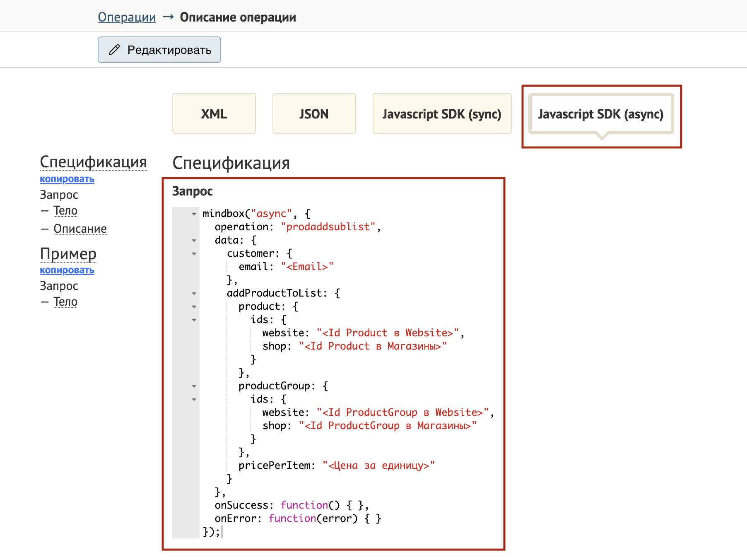Switch to the XML tab
Screen dimensions: 747x560
(x=214, y=113)
